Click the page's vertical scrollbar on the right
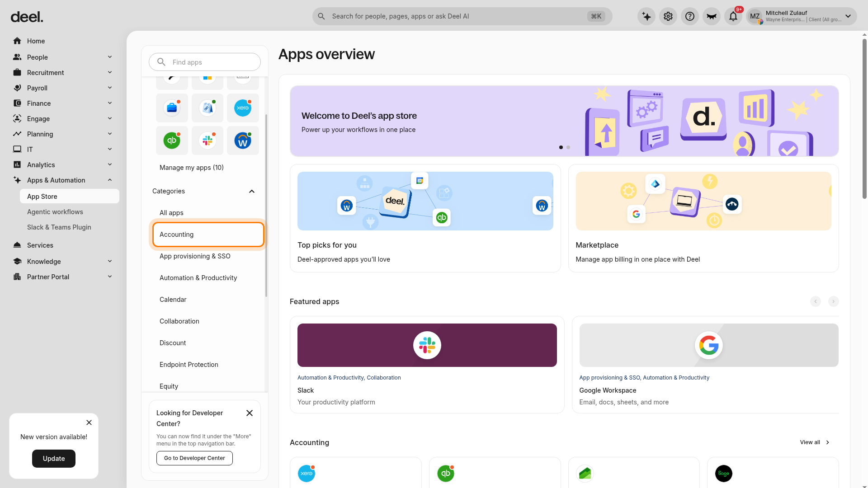The height and width of the screenshot is (488, 868). point(864,119)
